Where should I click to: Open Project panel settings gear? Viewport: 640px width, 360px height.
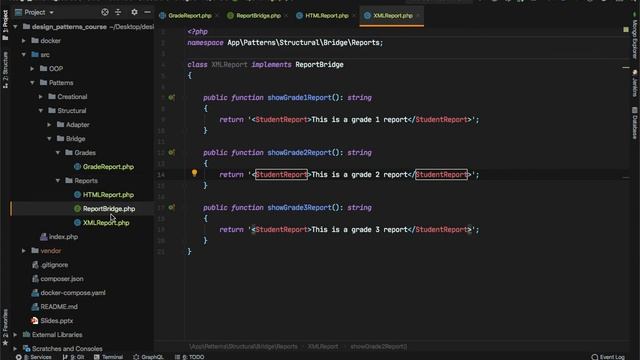(134, 12)
